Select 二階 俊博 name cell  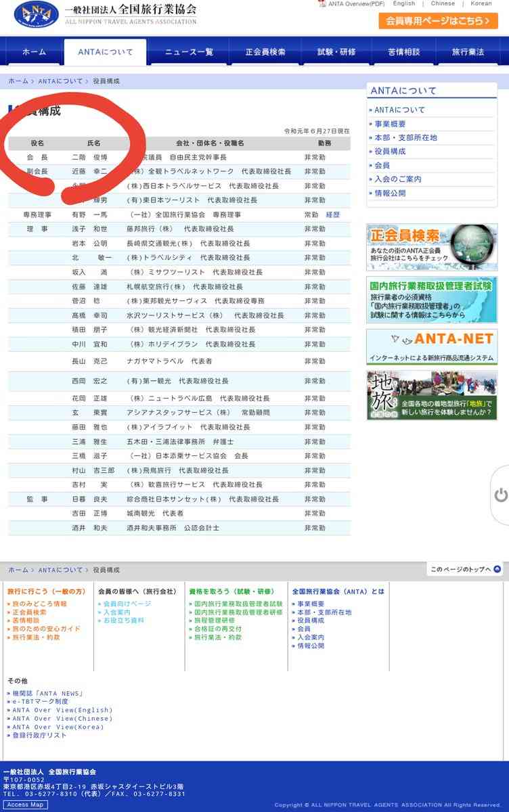tap(89, 157)
